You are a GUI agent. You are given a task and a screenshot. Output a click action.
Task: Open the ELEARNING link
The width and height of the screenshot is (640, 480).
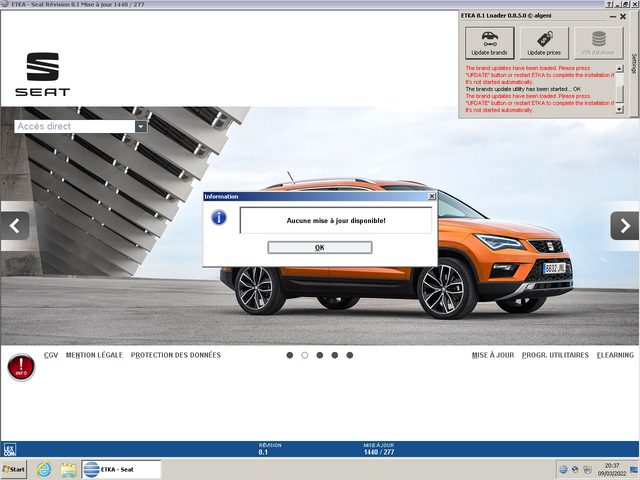tap(616, 355)
